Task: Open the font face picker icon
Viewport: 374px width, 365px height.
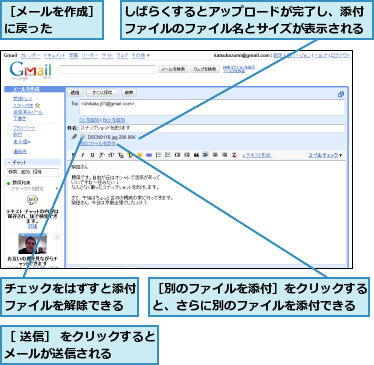Action: (x=102, y=155)
